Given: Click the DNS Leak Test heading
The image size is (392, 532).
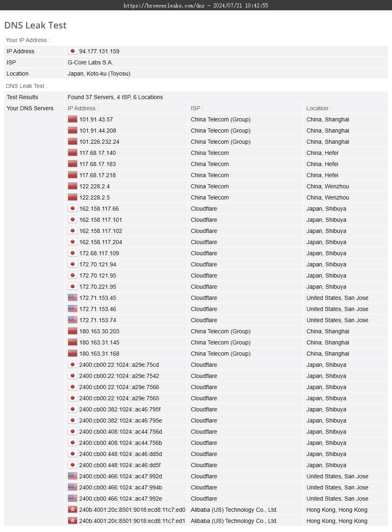Looking at the screenshot, I should [35, 25].
